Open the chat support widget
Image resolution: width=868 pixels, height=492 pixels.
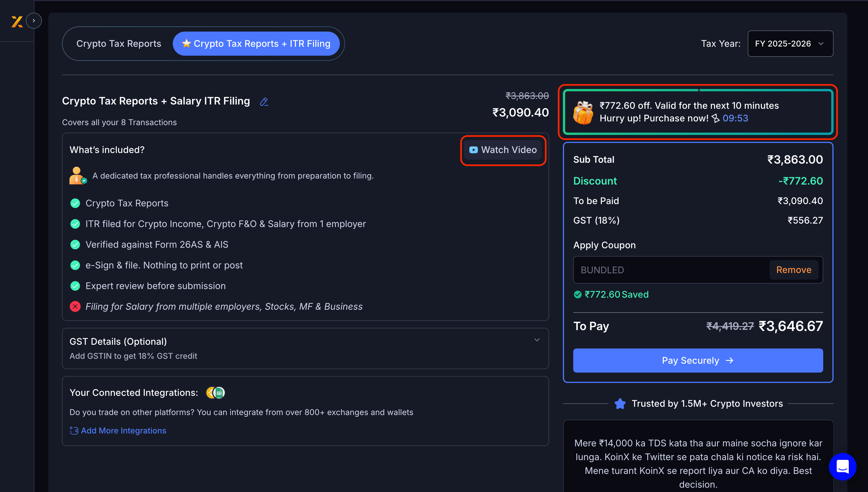(842, 467)
